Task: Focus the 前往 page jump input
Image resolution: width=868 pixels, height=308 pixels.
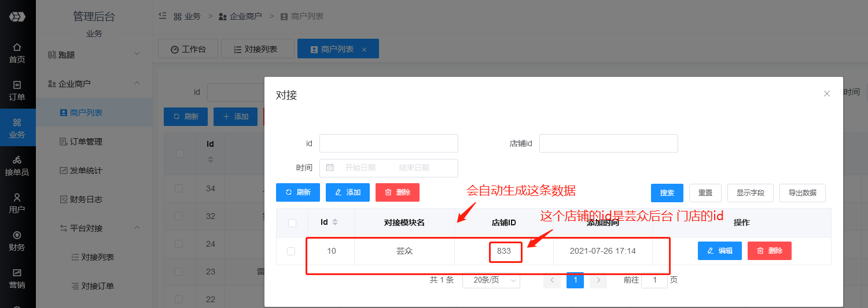Action: click(x=654, y=280)
